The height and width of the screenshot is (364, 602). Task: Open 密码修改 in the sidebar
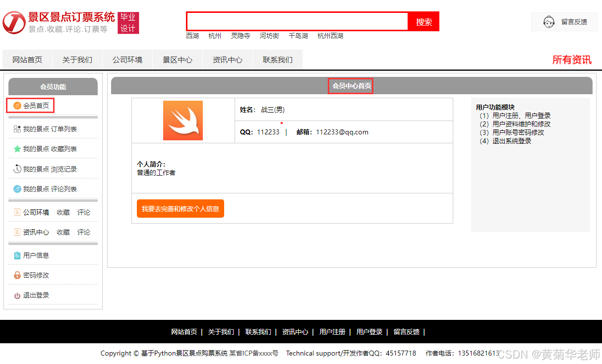36,275
